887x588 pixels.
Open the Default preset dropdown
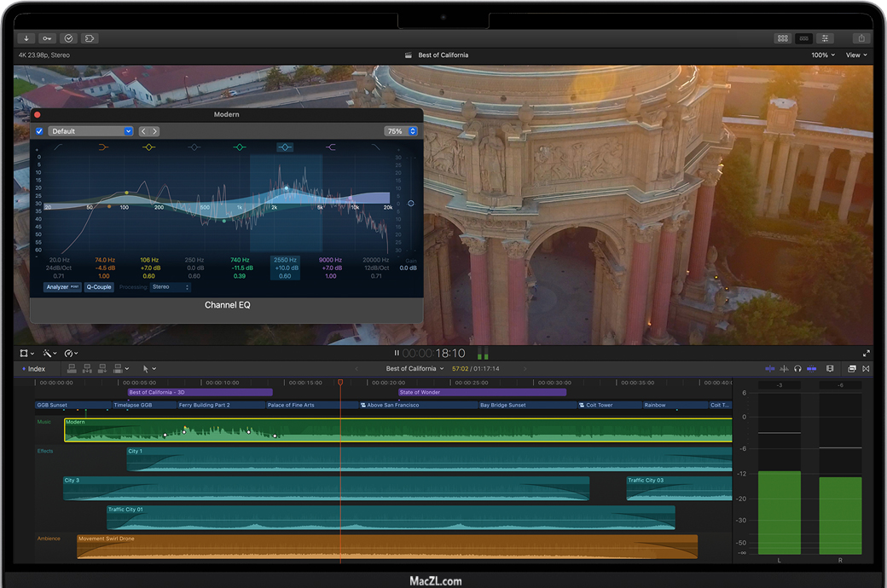(90, 131)
